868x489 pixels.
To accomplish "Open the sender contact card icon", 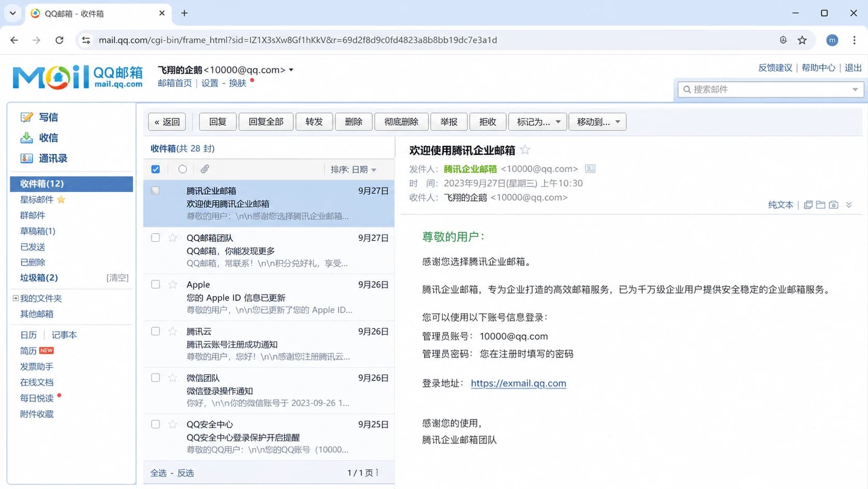I will [590, 168].
